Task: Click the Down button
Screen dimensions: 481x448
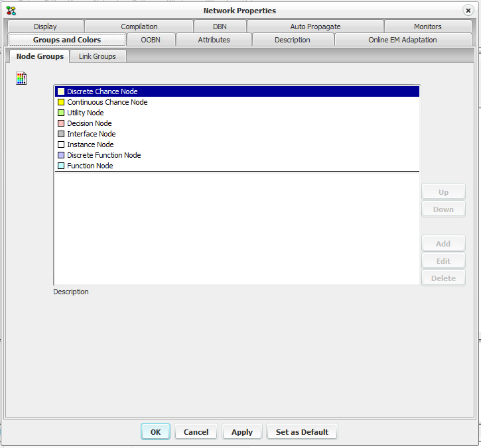Action: click(443, 209)
